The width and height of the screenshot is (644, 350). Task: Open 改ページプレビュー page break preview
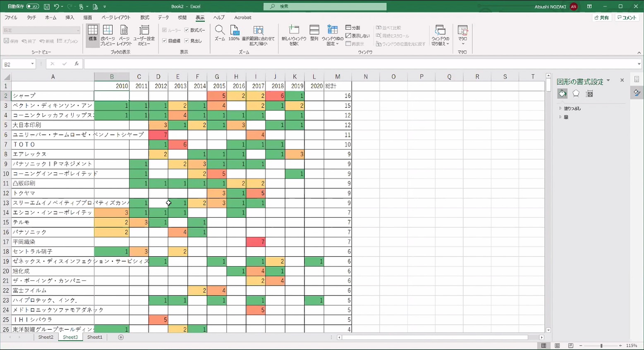[108, 36]
